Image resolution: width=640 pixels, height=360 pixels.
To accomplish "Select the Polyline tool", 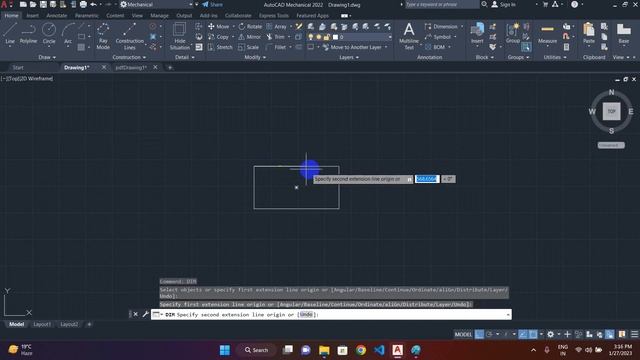I will (28, 33).
